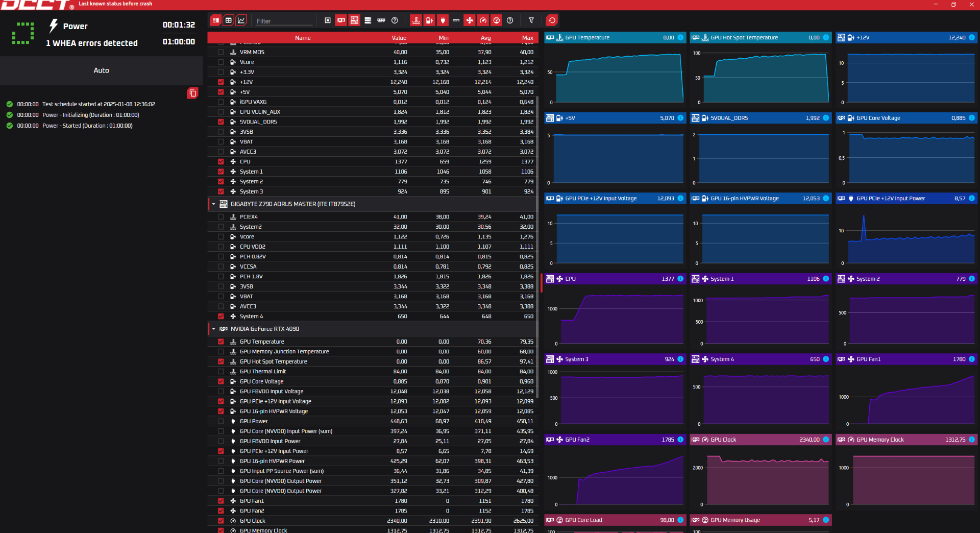Sort table by Max column header
The width and height of the screenshot is (980, 533).
pyautogui.click(x=528, y=38)
